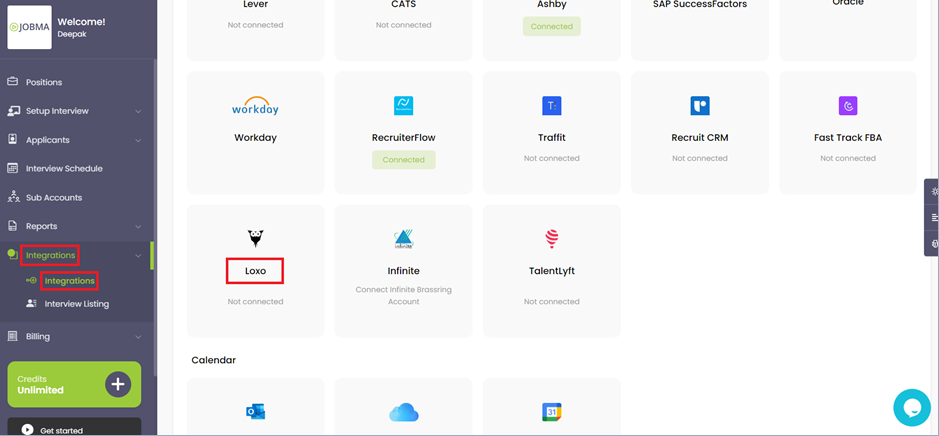Viewport: 939px width, 436px height.
Task: Click the Recruit CRM Not connected status
Action: [699, 158]
